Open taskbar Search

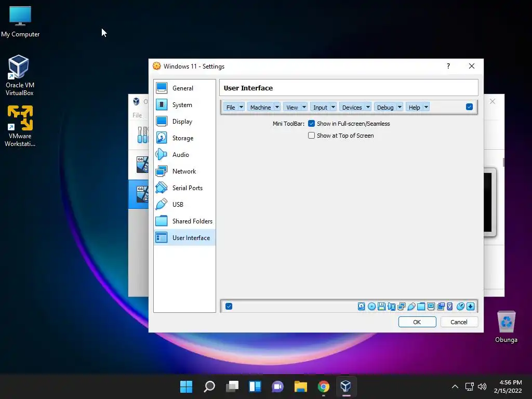209,387
